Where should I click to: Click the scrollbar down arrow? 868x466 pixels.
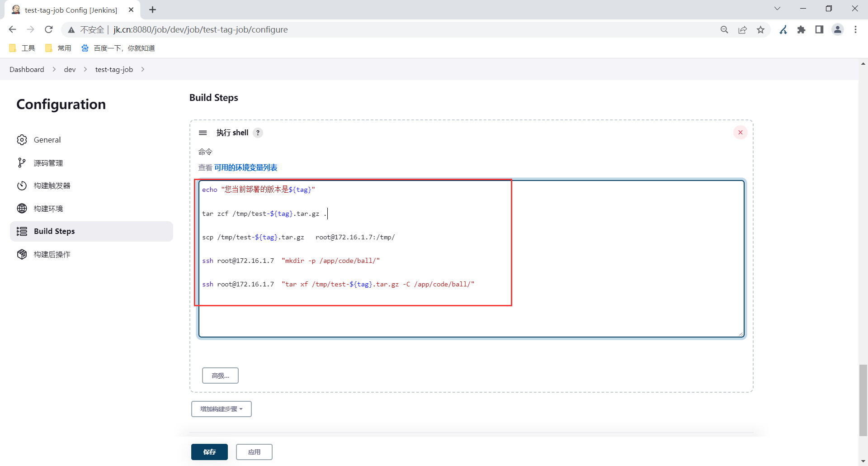point(863,461)
